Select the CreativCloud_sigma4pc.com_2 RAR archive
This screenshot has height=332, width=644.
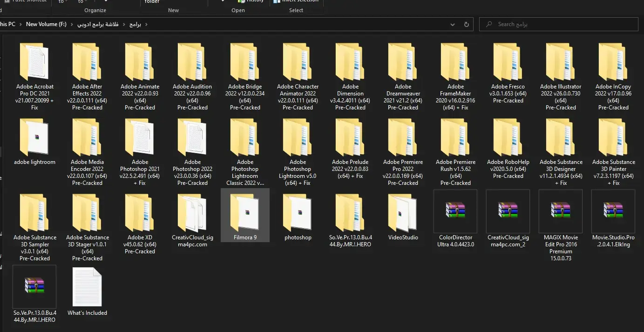[508, 219]
